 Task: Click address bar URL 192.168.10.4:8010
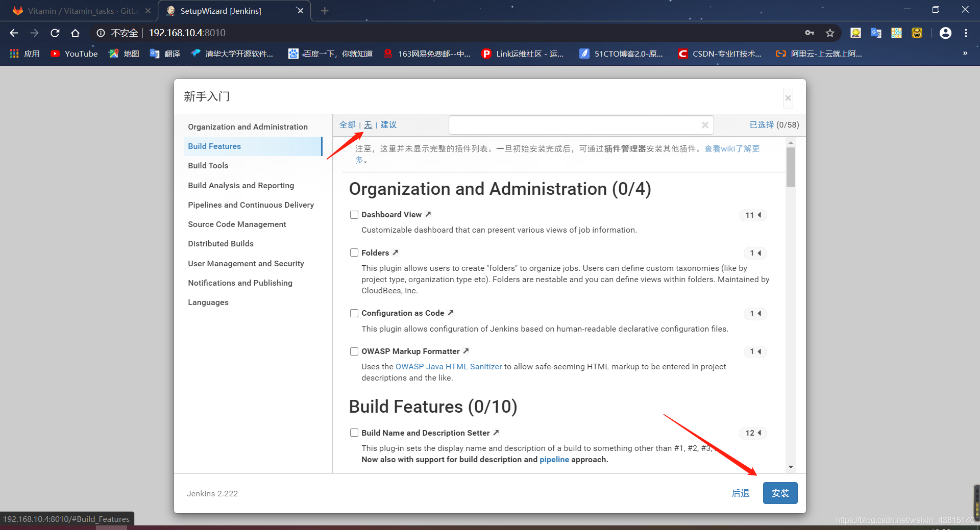[187, 33]
